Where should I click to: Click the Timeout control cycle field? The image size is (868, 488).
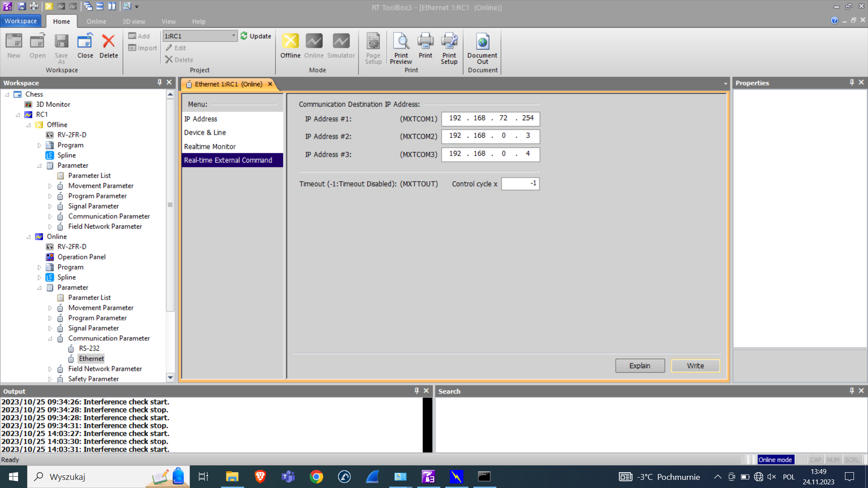[x=520, y=183]
